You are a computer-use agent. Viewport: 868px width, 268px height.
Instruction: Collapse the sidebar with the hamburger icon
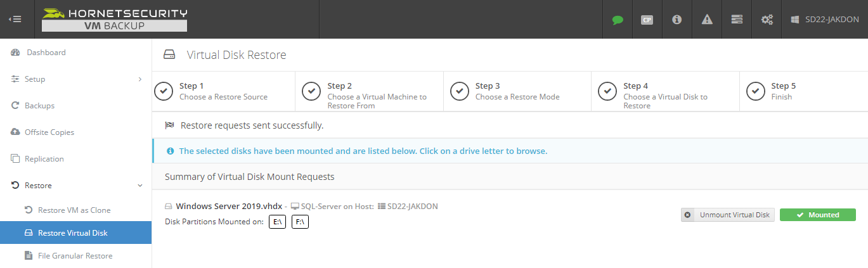coord(15,20)
